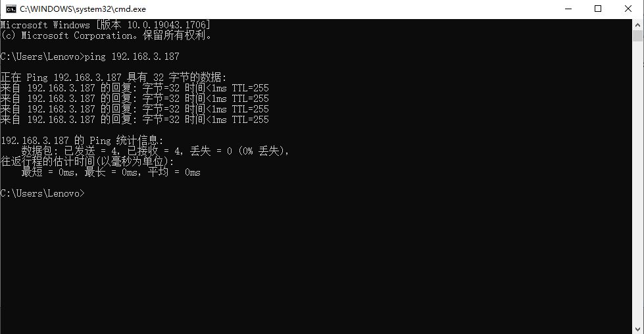The width and height of the screenshot is (644, 334).
Task: Click the 最短 = 0ms statistics line
Action: 111,172
